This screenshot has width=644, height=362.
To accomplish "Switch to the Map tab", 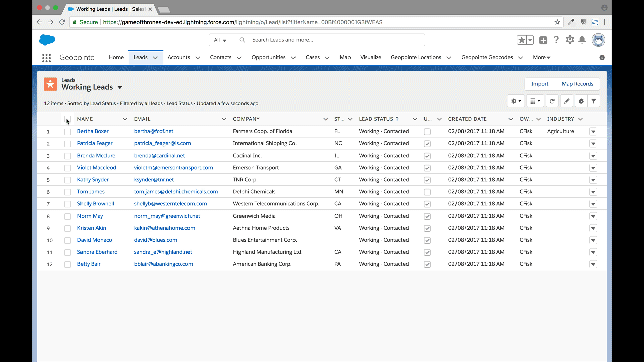I will [x=345, y=57].
